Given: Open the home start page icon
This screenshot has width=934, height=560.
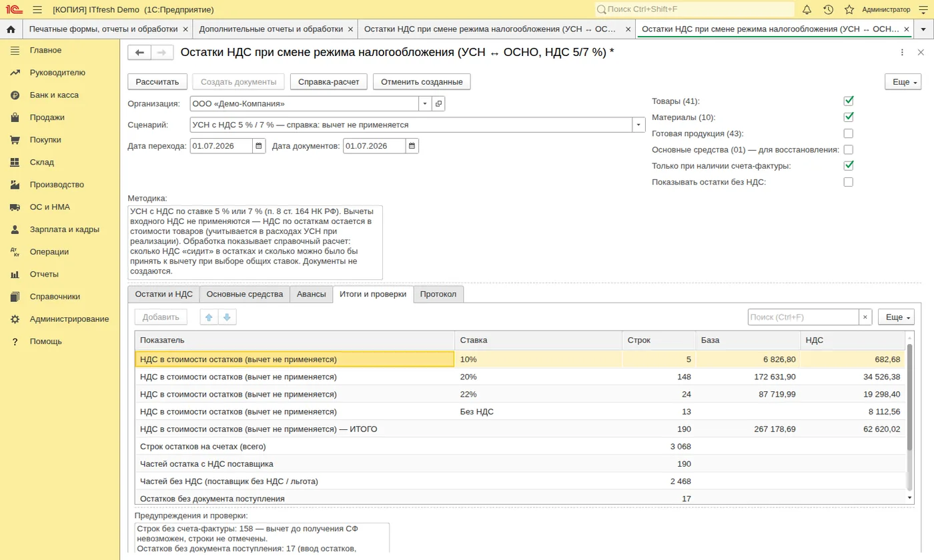Looking at the screenshot, I should 11,29.
